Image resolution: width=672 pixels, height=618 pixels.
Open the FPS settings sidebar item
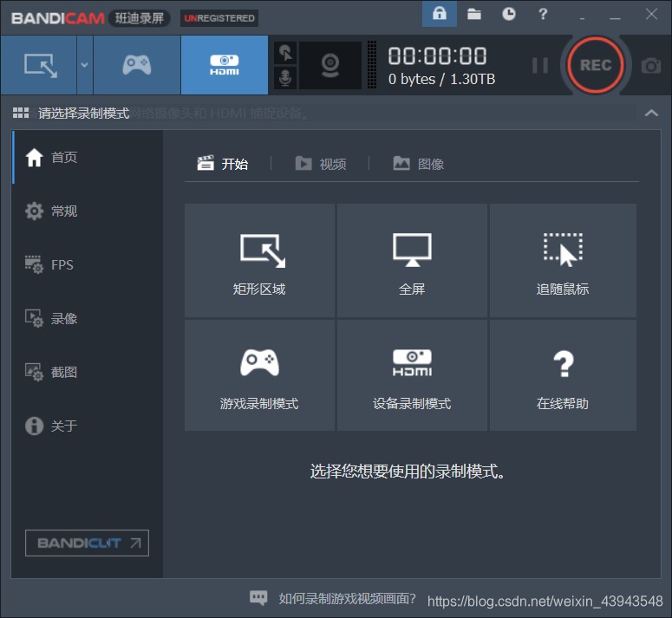pyautogui.click(x=88, y=264)
